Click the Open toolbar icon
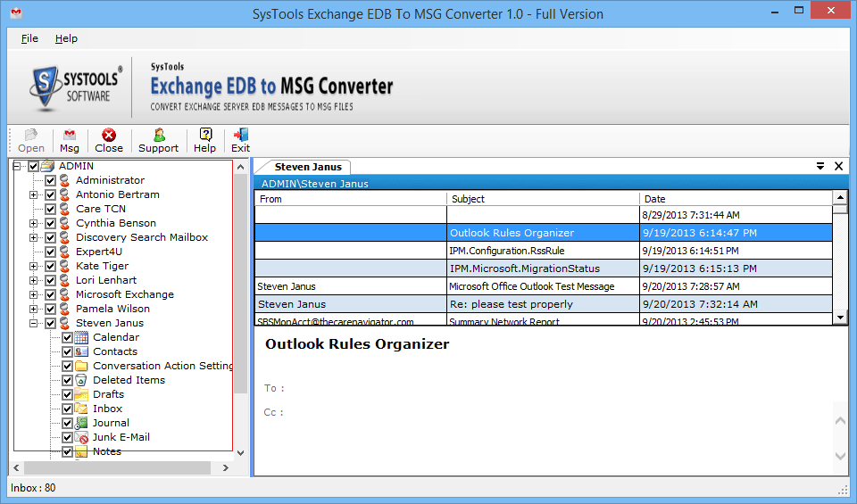This screenshot has width=857, height=504. pos(30,135)
